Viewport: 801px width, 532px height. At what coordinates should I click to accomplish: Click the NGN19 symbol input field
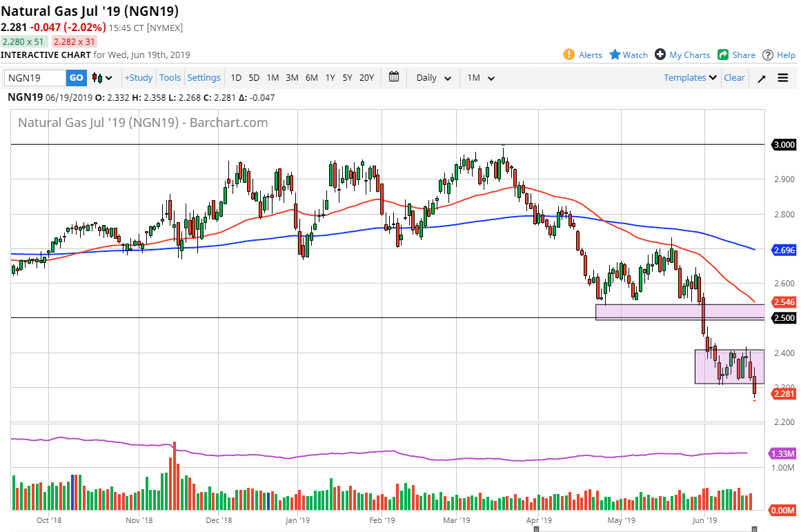coord(36,78)
